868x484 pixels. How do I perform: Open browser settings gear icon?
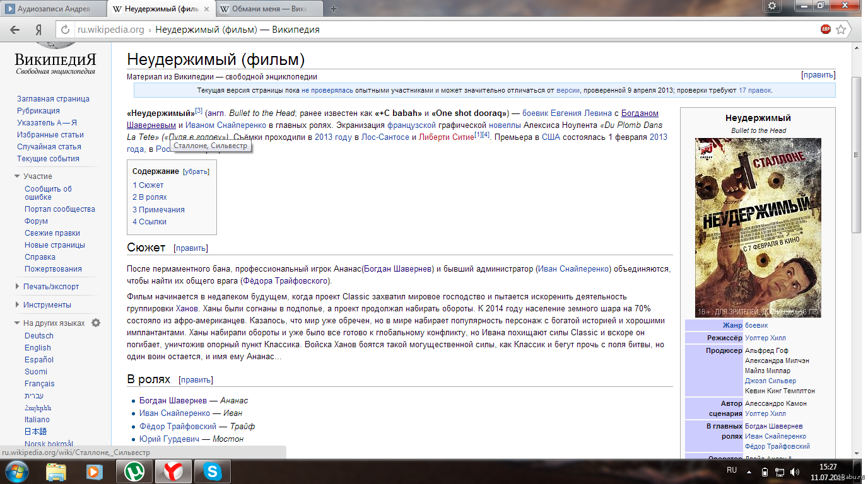pos(771,6)
